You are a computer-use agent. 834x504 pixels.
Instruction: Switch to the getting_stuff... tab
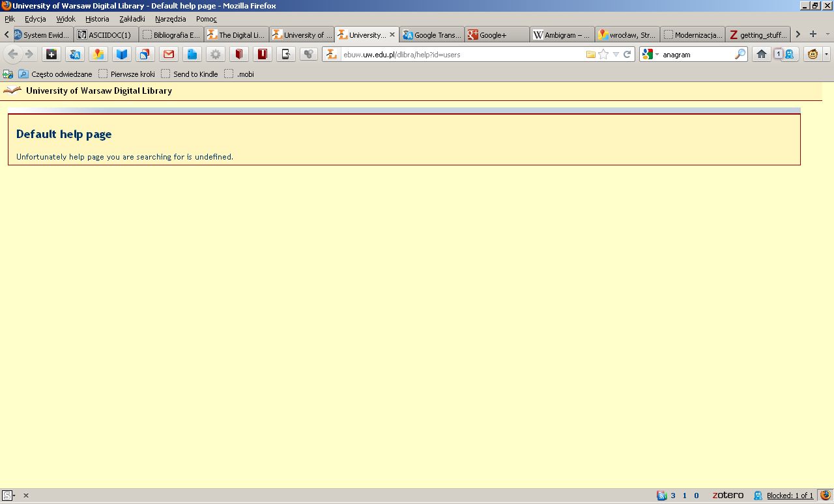[758, 35]
